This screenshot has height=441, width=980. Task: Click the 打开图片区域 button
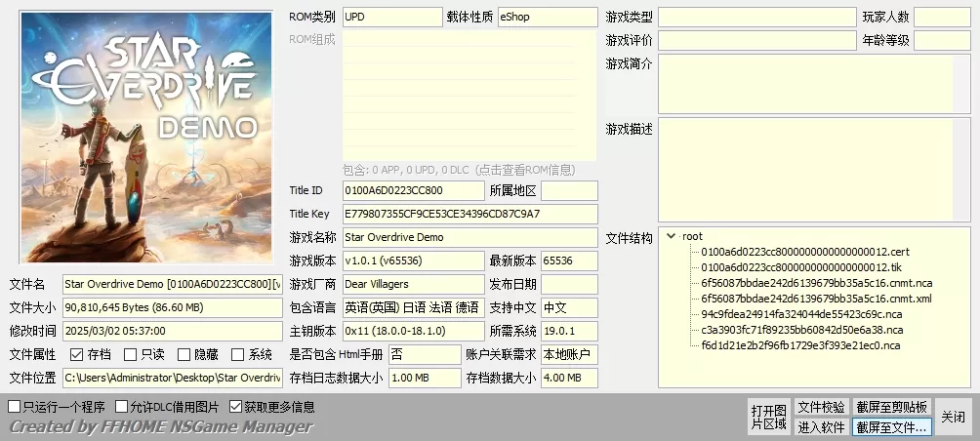(x=768, y=417)
